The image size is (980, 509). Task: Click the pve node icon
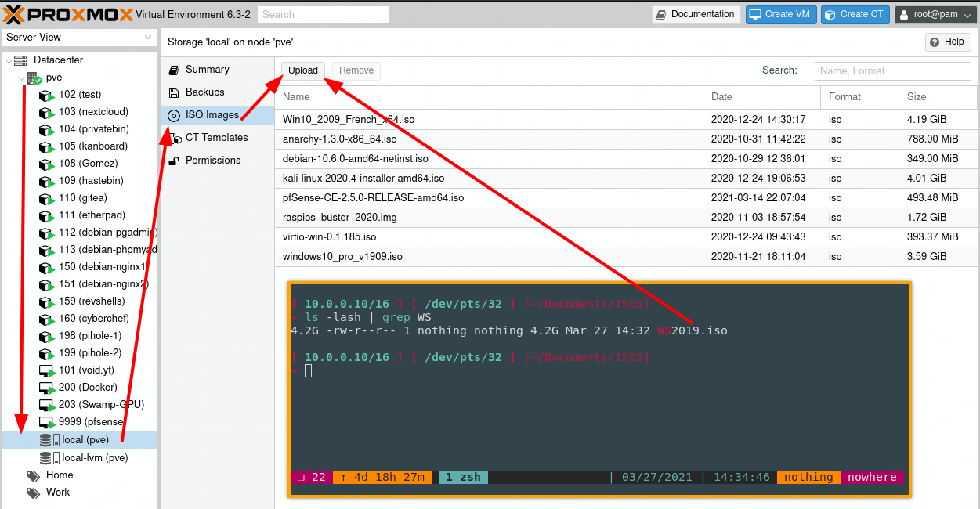click(x=34, y=78)
